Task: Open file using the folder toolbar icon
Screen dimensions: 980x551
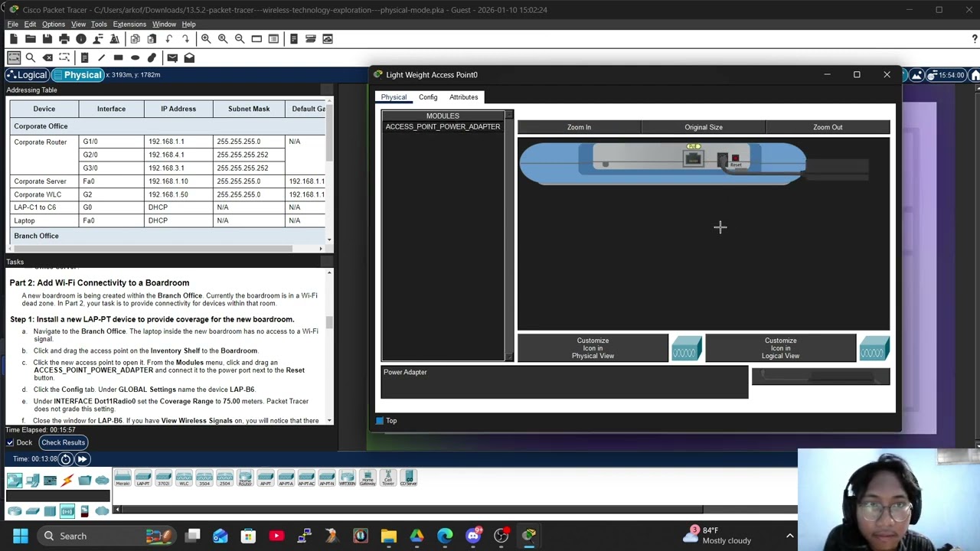Action: pos(30,39)
